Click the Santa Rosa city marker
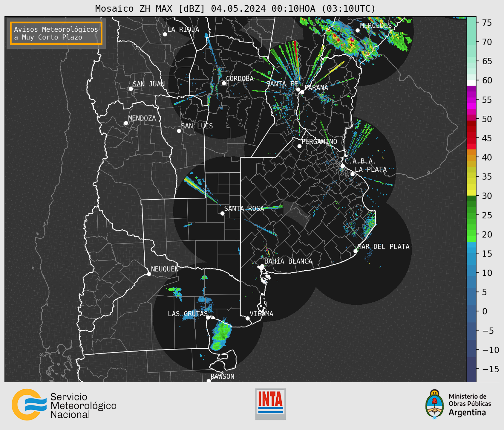Viewport: 504px width, 430px height. [x=222, y=214]
